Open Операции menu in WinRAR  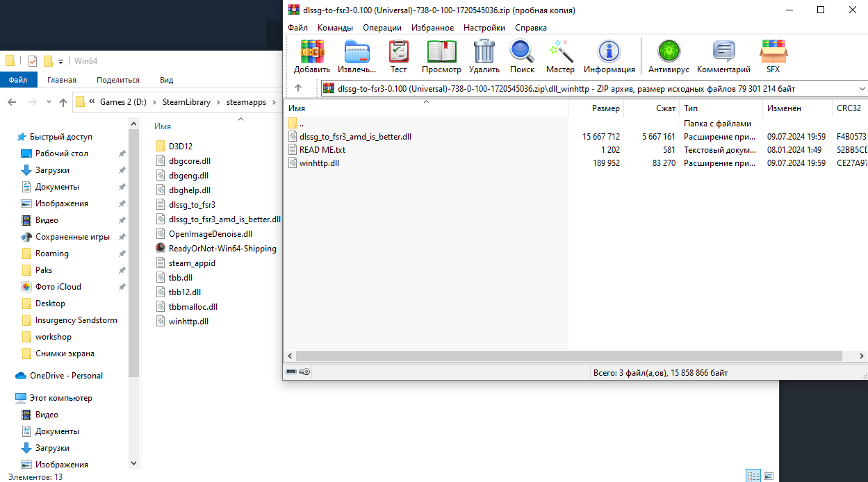[382, 28]
